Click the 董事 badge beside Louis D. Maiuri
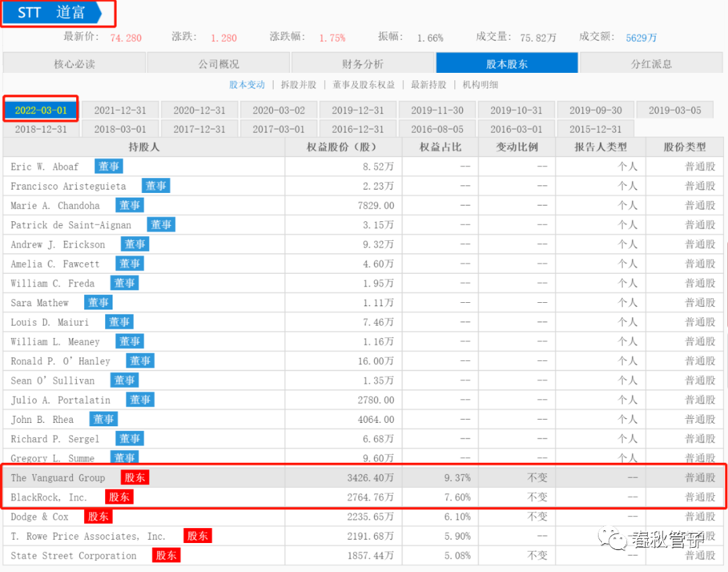This screenshot has height=572, width=728. (119, 322)
